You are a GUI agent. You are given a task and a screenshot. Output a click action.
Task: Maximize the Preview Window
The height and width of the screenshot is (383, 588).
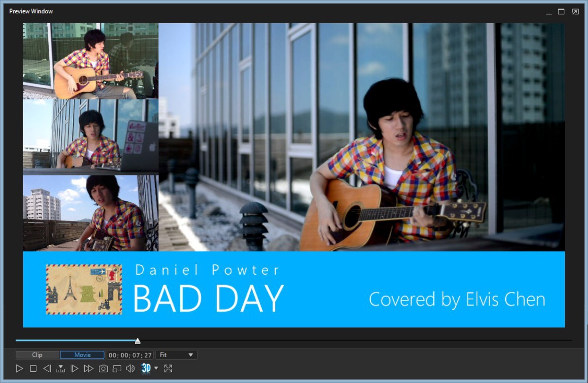(x=561, y=12)
